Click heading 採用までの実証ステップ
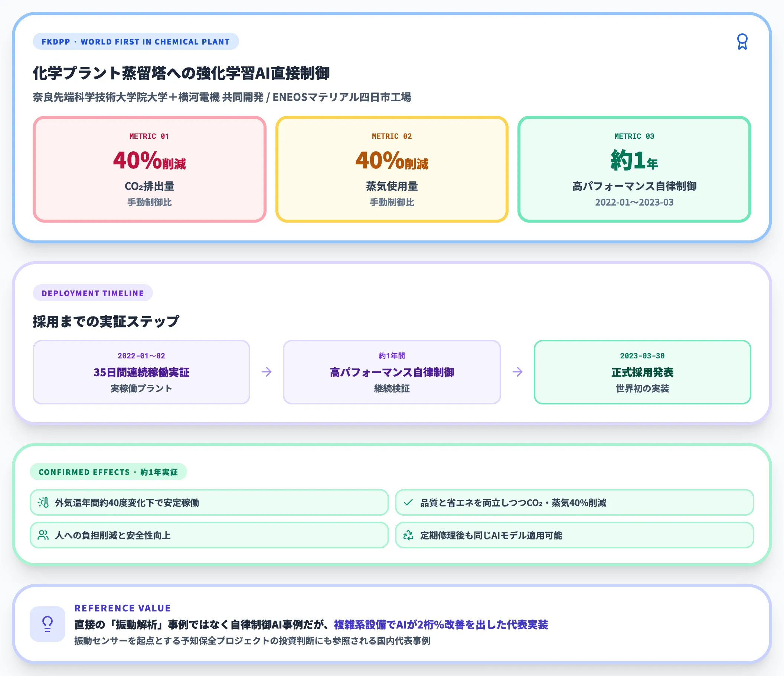Screen dimensions: 784x676 pos(106,321)
